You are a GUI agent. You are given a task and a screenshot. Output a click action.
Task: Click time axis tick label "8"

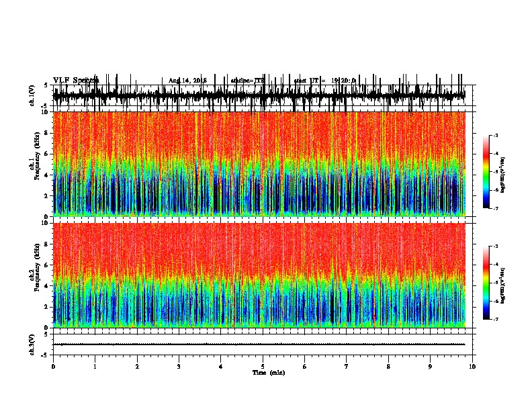click(388, 367)
